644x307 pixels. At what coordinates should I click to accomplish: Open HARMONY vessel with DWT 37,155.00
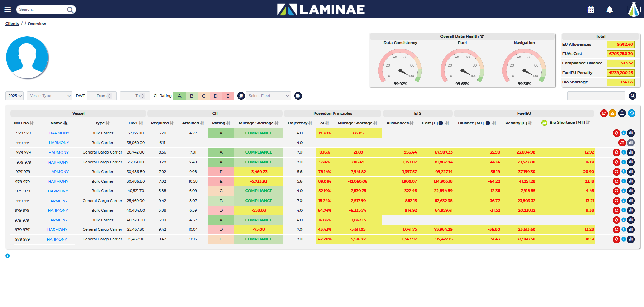coord(59,133)
